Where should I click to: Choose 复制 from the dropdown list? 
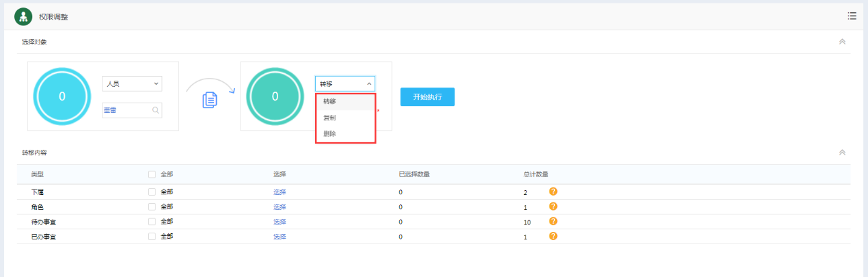(330, 118)
